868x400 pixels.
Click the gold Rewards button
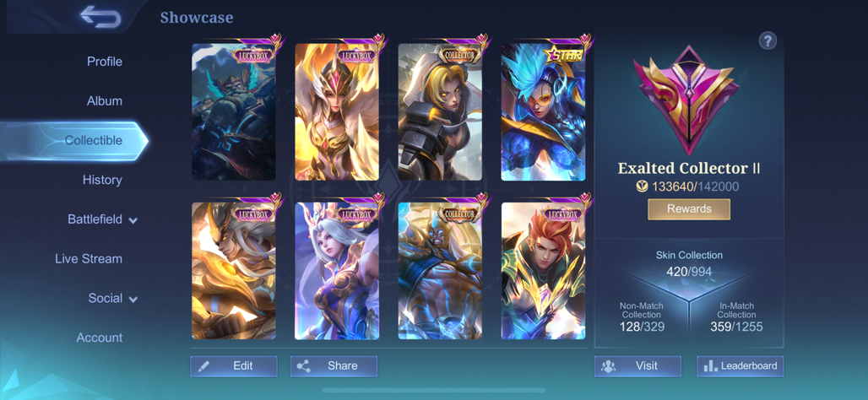click(689, 209)
